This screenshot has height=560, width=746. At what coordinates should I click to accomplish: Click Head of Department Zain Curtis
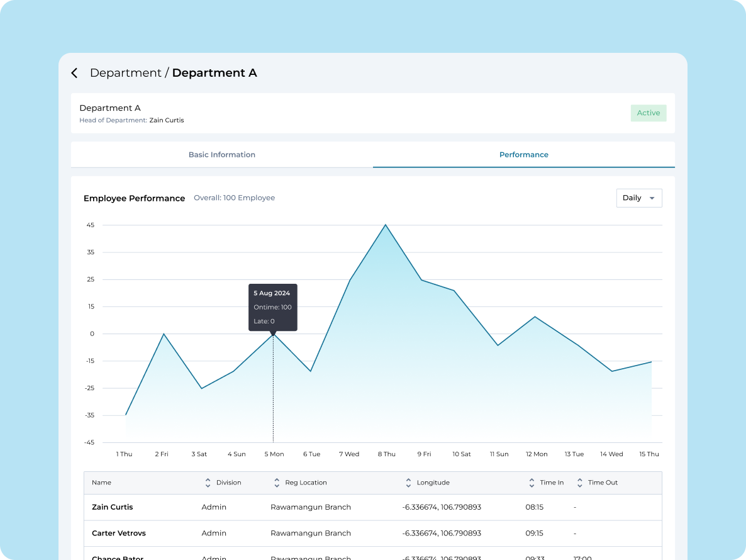(x=166, y=120)
